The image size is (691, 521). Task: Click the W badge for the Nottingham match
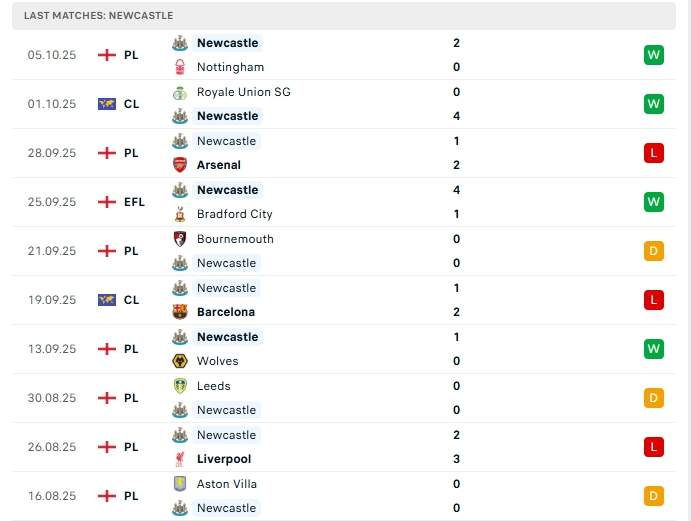[654, 55]
